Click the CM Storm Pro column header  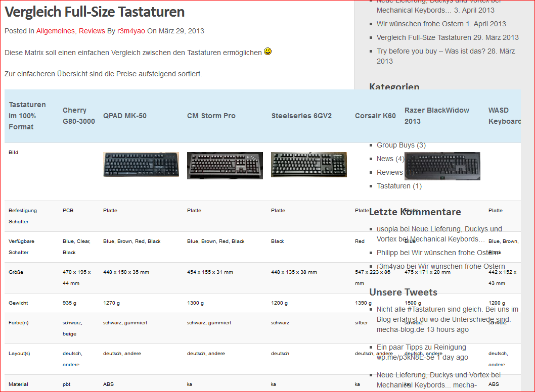click(x=211, y=116)
